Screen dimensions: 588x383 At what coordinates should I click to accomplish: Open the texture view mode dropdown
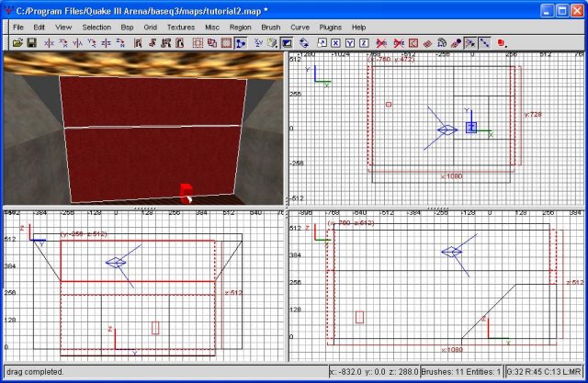click(273, 43)
